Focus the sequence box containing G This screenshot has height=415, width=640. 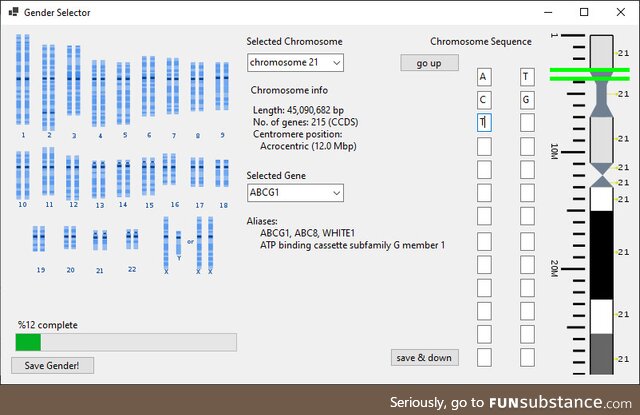527,100
